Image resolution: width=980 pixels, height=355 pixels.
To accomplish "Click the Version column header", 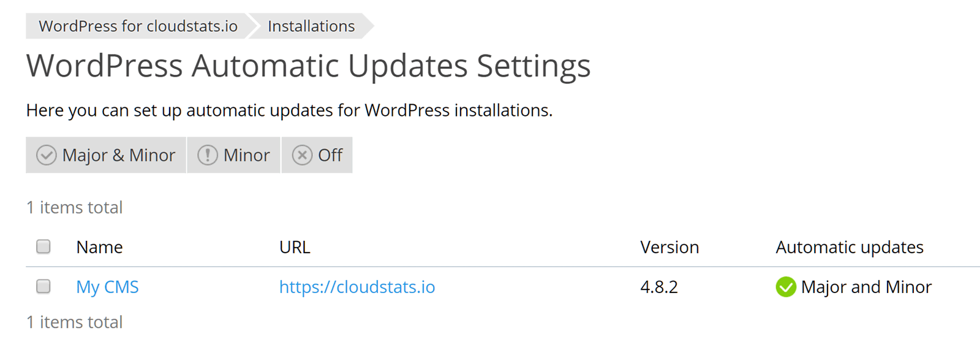I will tap(669, 247).
